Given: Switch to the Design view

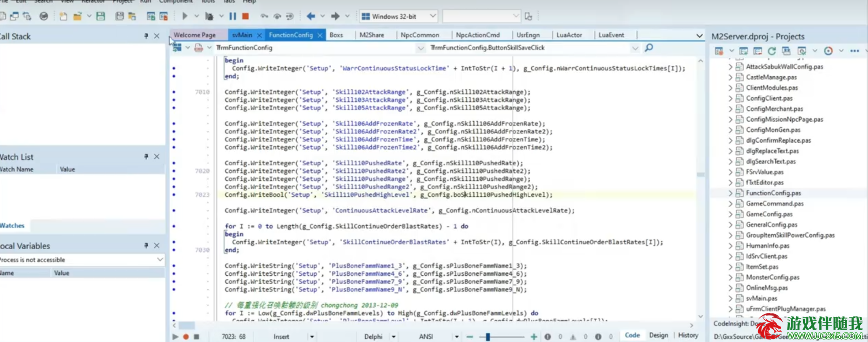Looking at the screenshot, I should point(658,335).
